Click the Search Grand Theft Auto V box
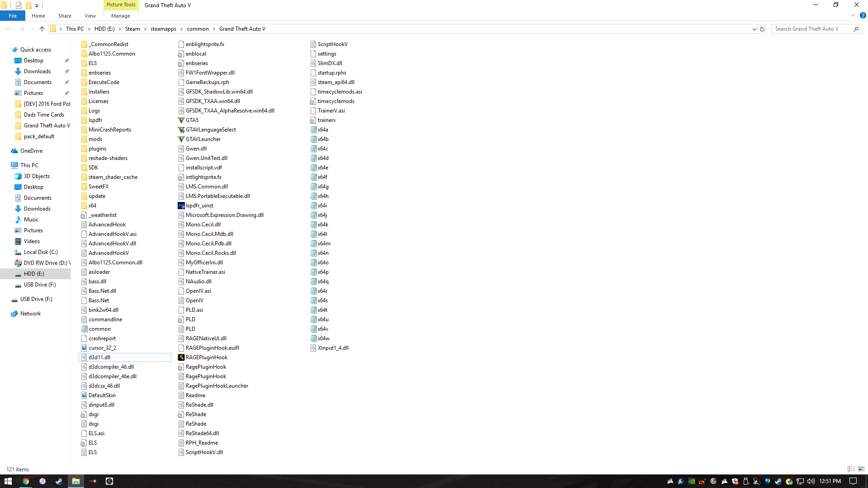This screenshot has width=868, height=488. tap(811, 29)
